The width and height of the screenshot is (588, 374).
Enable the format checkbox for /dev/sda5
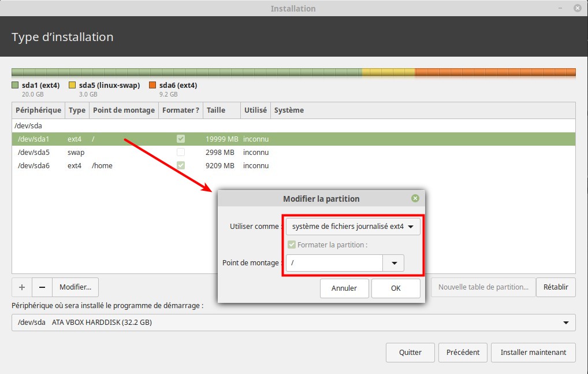point(181,153)
